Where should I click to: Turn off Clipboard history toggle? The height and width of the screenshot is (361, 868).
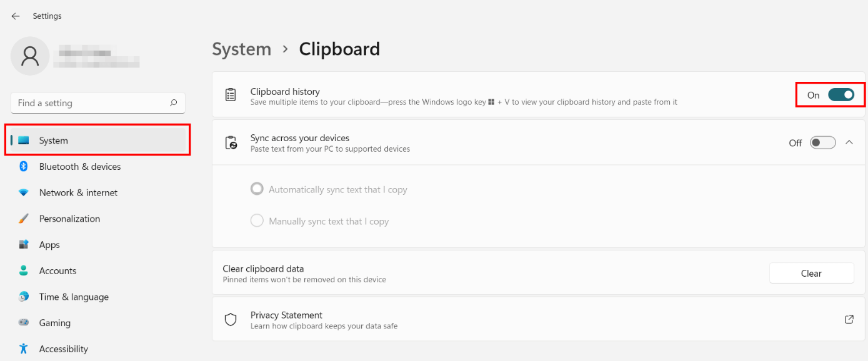click(841, 95)
